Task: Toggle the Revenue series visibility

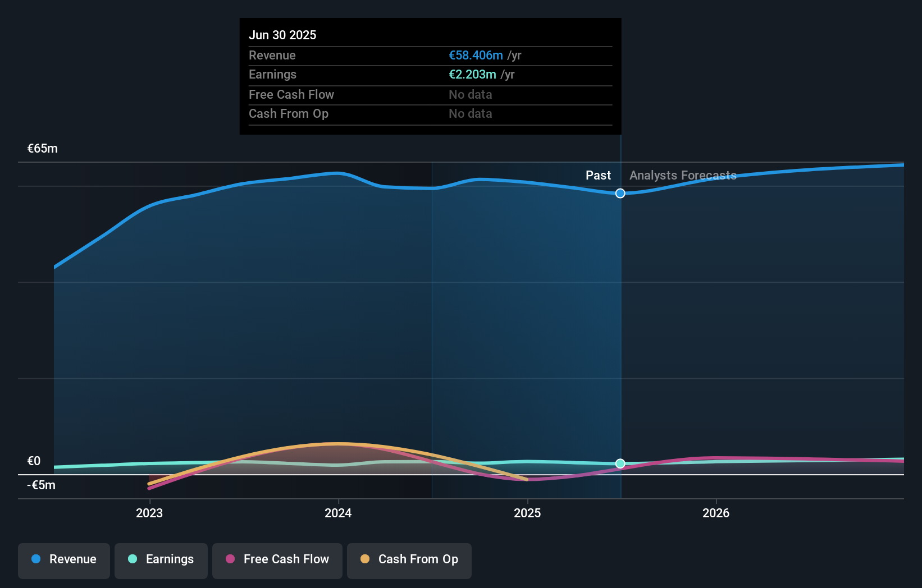Action: coord(63,559)
